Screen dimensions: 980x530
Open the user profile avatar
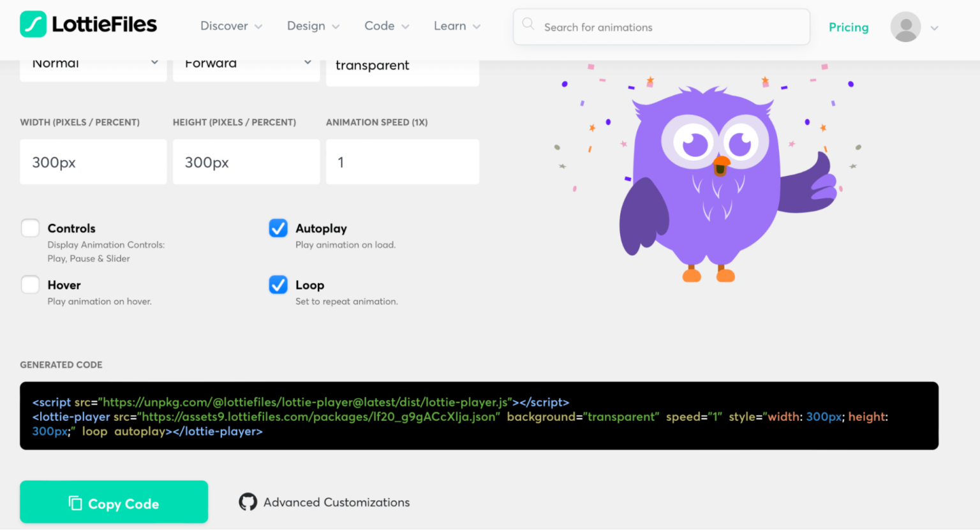[x=905, y=27]
